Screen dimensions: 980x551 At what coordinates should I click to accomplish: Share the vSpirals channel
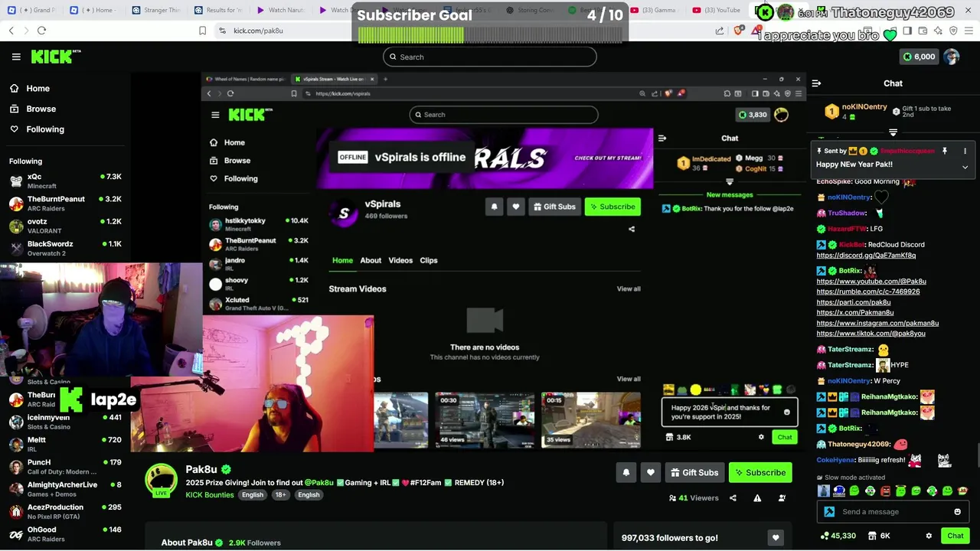[632, 229]
